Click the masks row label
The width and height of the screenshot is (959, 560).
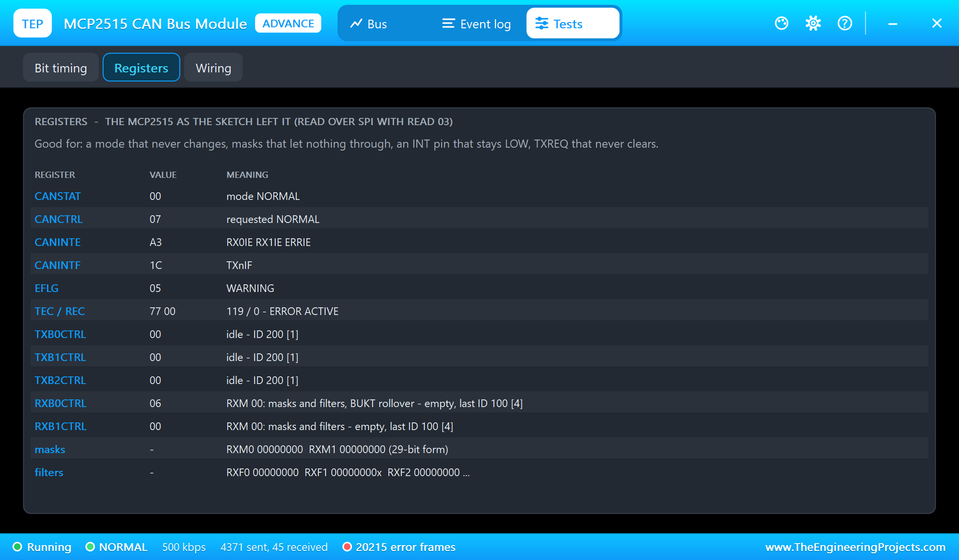coord(50,449)
